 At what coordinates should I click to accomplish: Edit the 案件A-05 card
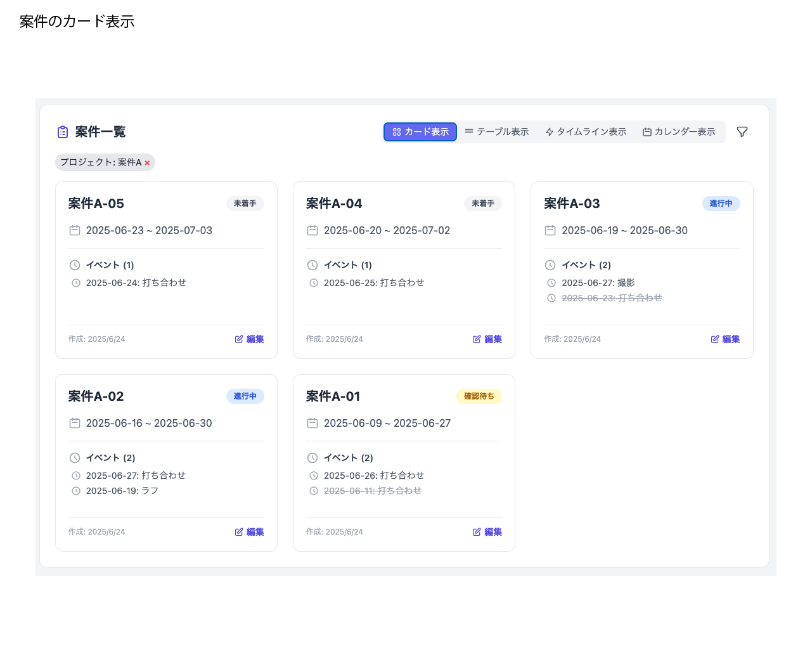point(249,339)
